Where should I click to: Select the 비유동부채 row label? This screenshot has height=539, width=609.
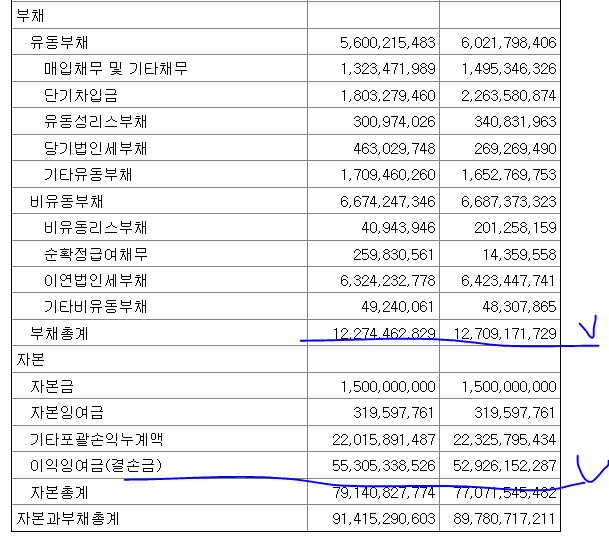tap(66, 202)
